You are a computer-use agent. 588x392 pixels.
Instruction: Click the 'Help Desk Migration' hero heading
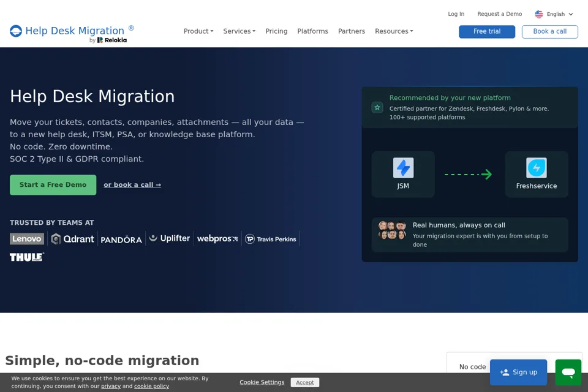92,96
